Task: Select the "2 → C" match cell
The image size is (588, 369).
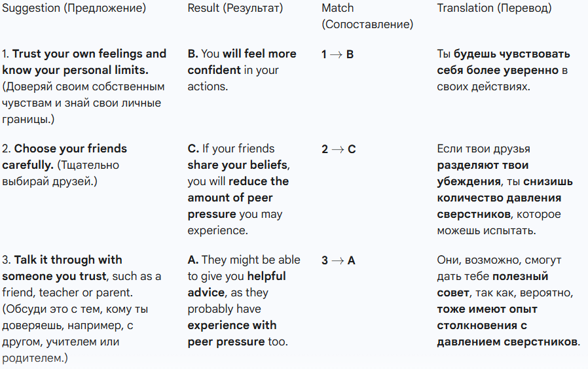Action: click(x=339, y=149)
